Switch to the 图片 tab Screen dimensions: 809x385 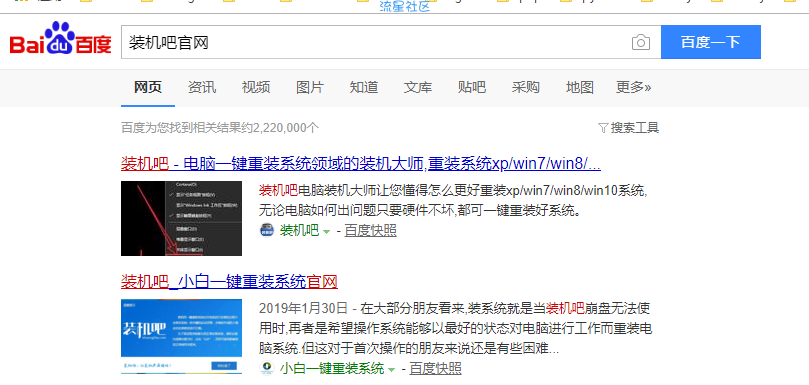(310, 87)
